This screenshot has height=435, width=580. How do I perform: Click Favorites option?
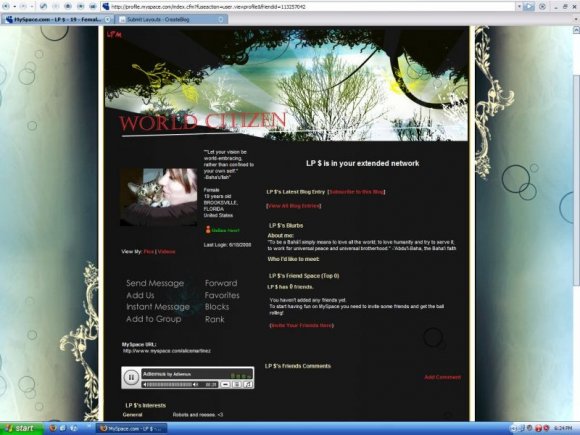click(222, 295)
